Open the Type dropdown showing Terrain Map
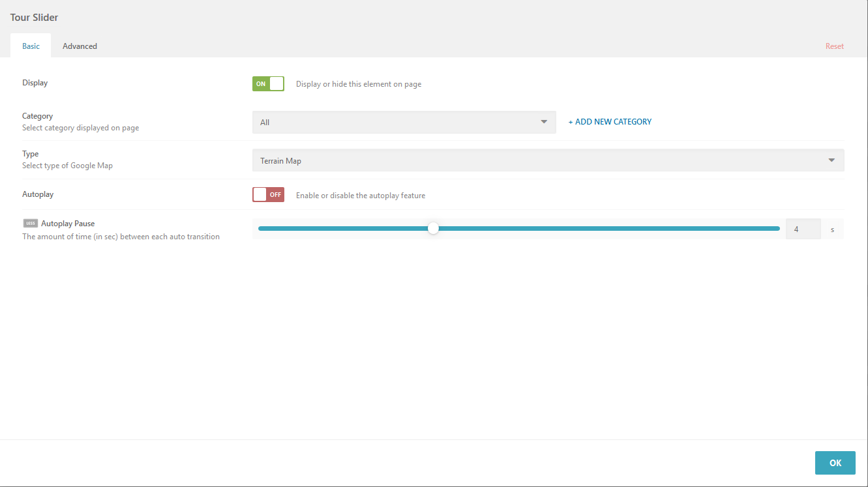The image size is (868, 487). 548,160
